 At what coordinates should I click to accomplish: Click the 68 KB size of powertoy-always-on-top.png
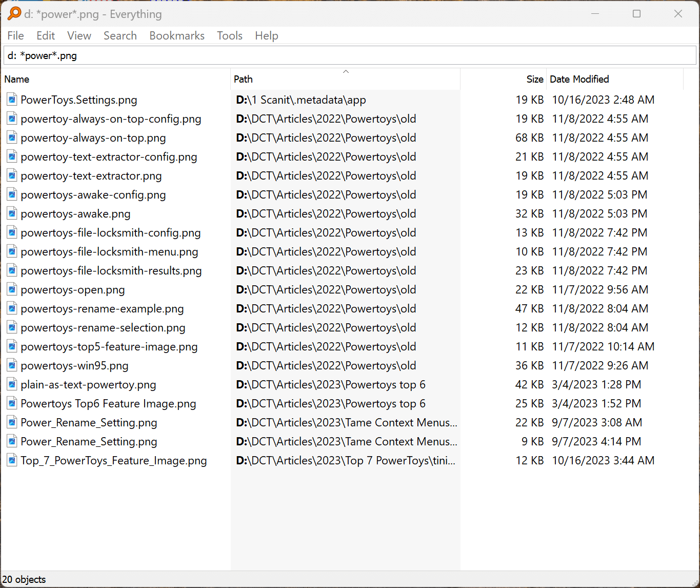[x=529, y=138]
